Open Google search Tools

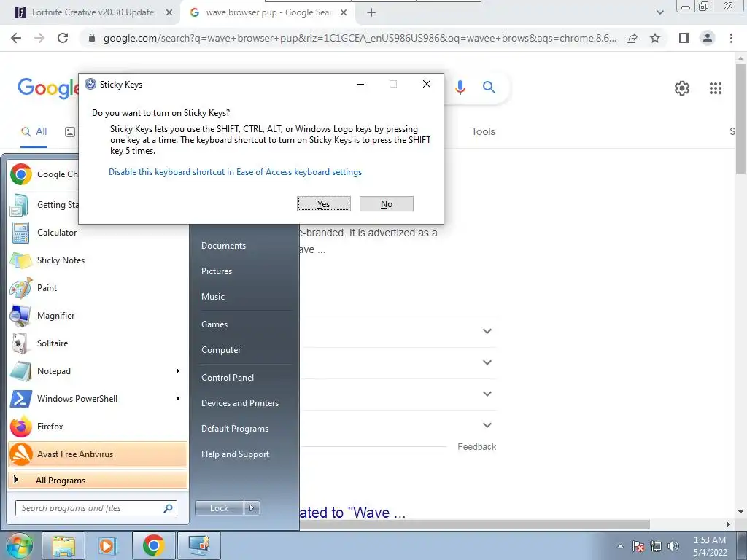(x=484, y=131)
